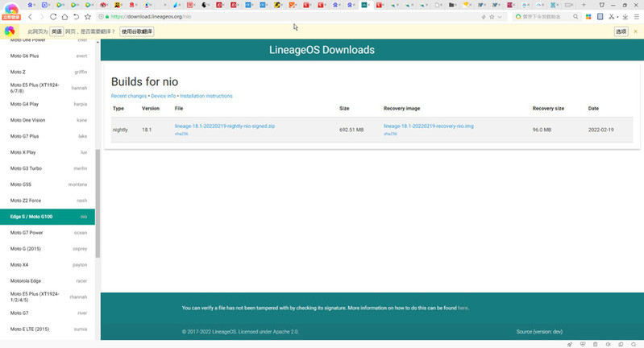Open a new tab with plus button
644x348 pixels.
[x=584, y=5]
